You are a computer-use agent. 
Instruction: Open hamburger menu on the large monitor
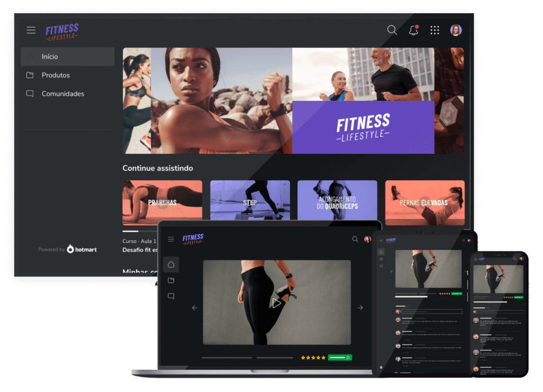tap(31, 30)
